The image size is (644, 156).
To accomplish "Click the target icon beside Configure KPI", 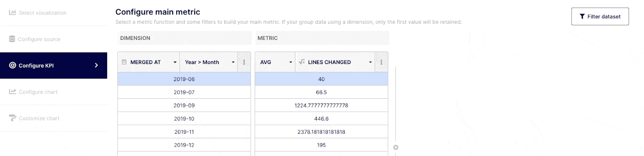I will click(12, 65).
